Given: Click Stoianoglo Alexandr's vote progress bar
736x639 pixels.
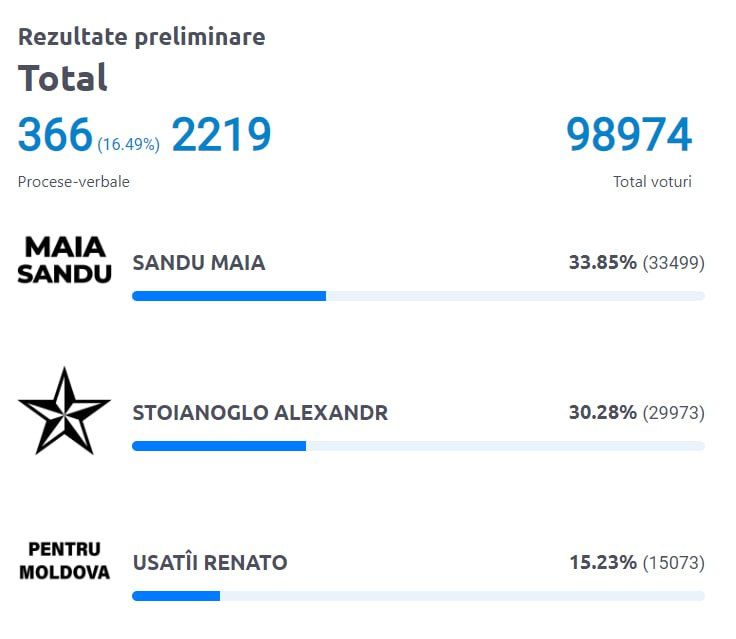Looking at the screenshot, I should tap(418, 446).
